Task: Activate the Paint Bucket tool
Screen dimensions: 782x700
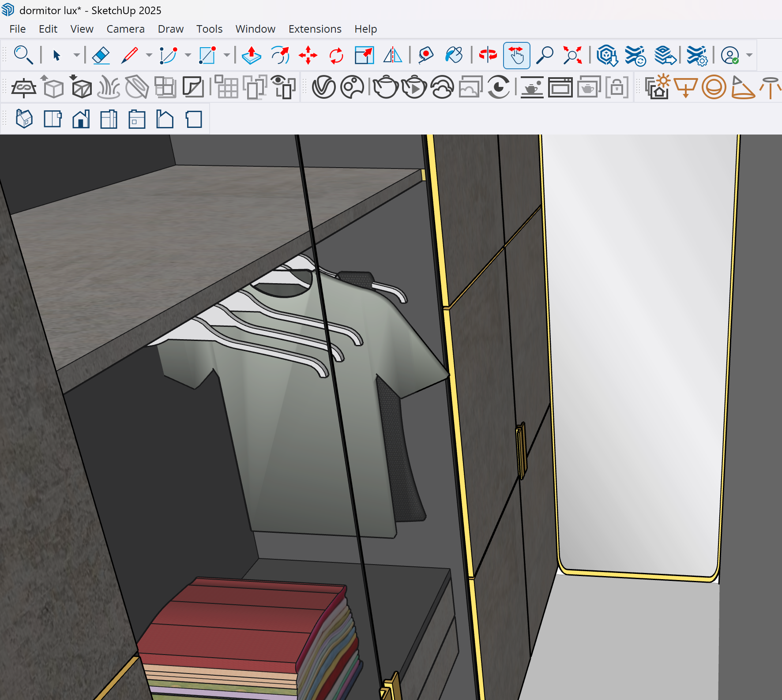Action: click(x=454, y=56)
